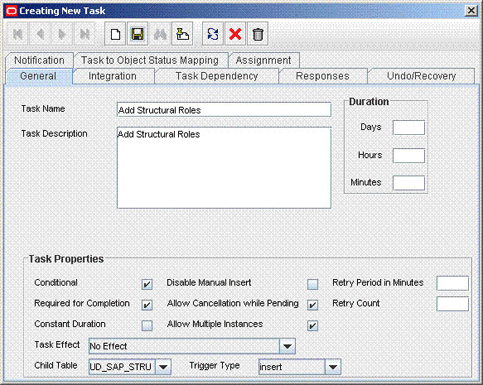Click the 'UD_SAP_STRU' Child Table value
The height and width of the screenshot is (385, 483).
(x=122, y=367)
